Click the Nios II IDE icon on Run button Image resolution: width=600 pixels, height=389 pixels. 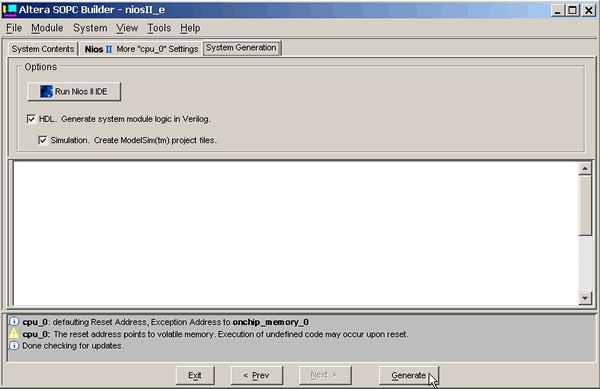click(46, 91)
